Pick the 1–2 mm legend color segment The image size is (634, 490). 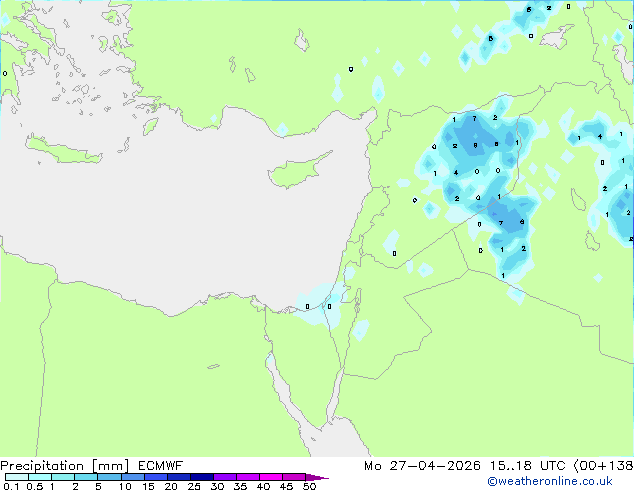(x=63, y=477)
